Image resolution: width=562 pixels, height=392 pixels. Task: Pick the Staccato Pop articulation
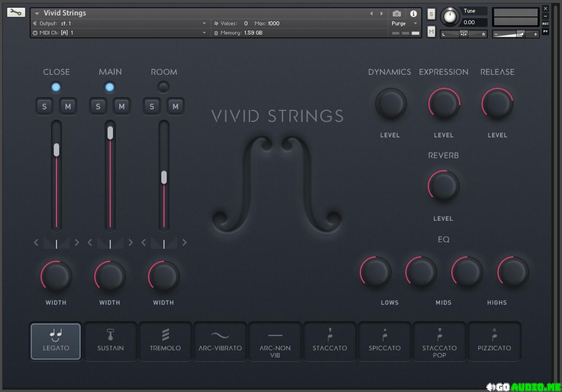tap(439, 341)
